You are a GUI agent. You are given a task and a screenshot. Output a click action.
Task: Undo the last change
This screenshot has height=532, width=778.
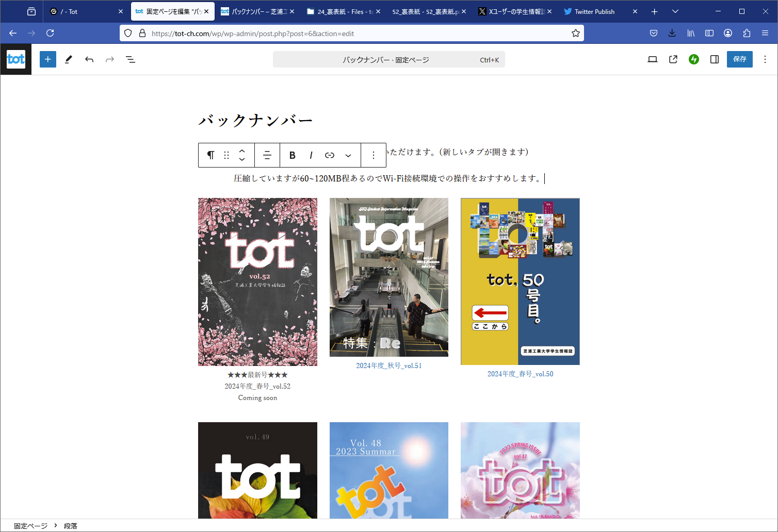[89, 59]
